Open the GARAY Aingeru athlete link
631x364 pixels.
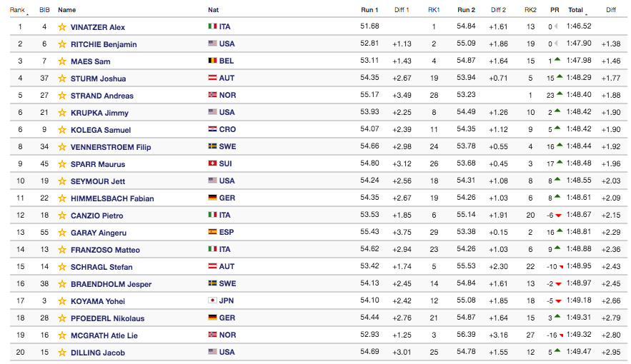(x=99, y=233)
